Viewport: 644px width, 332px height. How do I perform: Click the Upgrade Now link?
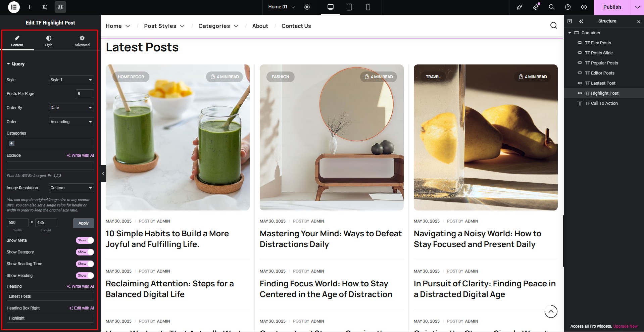coord(625,326)
